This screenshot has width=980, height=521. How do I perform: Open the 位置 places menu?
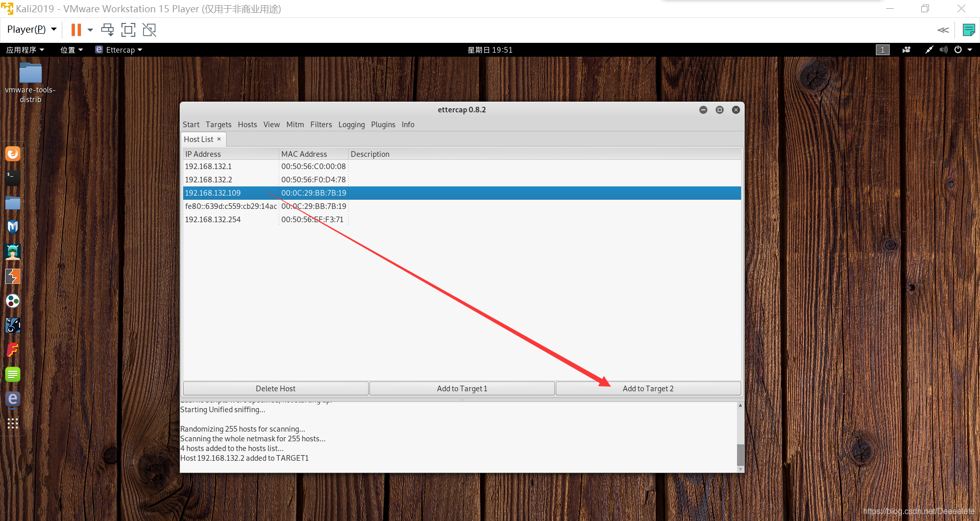tap(71, 50)
